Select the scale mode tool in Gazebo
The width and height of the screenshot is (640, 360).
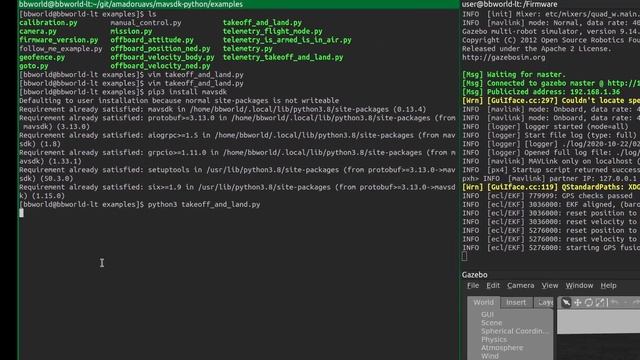click(x=600, y=302)
